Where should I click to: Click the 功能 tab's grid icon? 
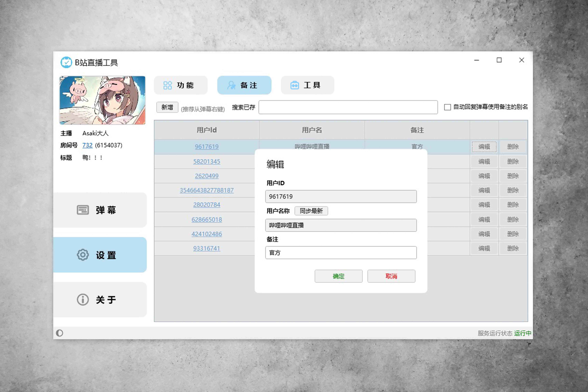click(167, 85)
